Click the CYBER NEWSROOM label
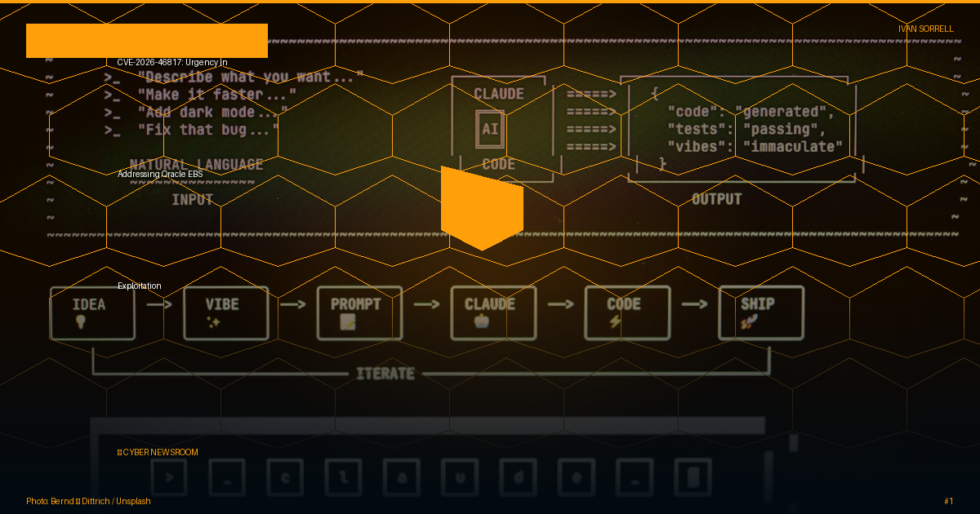The image size is (980, 514). (x=158, y=453)
